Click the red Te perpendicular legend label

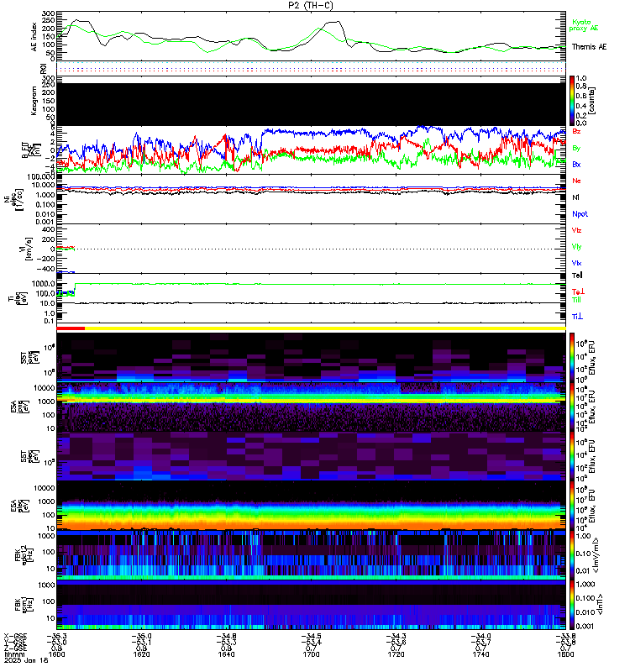(578, 291)
